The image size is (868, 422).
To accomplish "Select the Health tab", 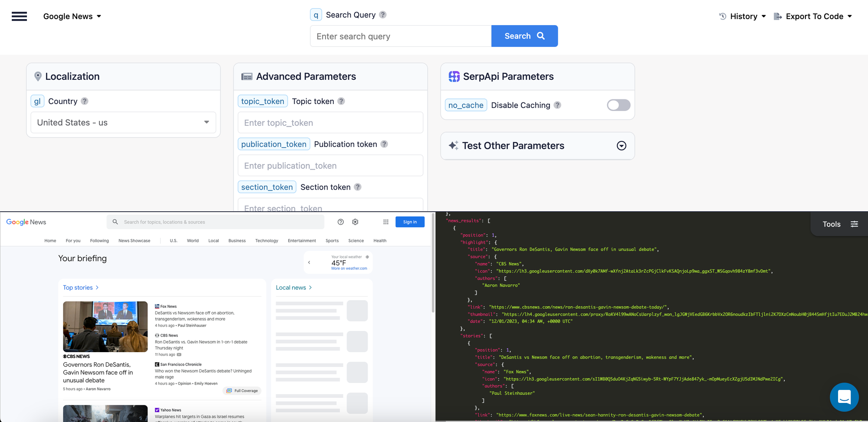I will tap(380, 241).
